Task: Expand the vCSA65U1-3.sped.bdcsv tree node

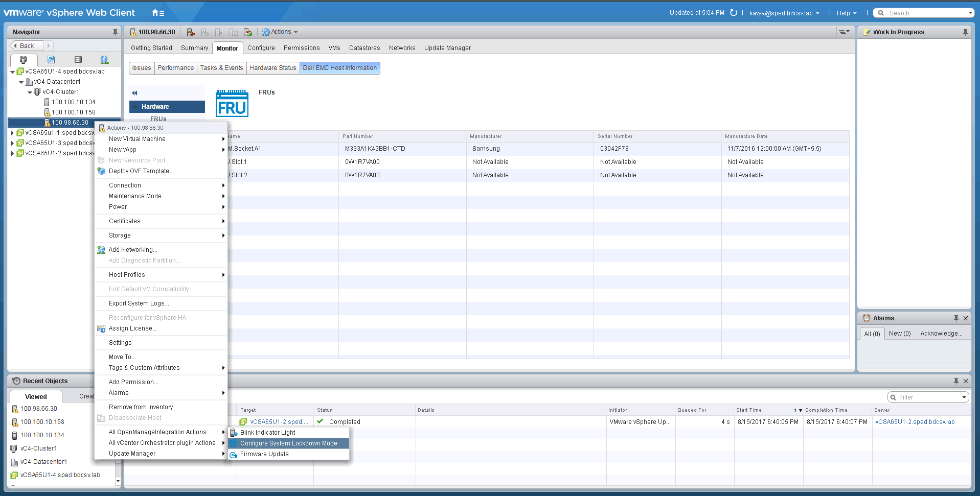Action: coord(13,143)
